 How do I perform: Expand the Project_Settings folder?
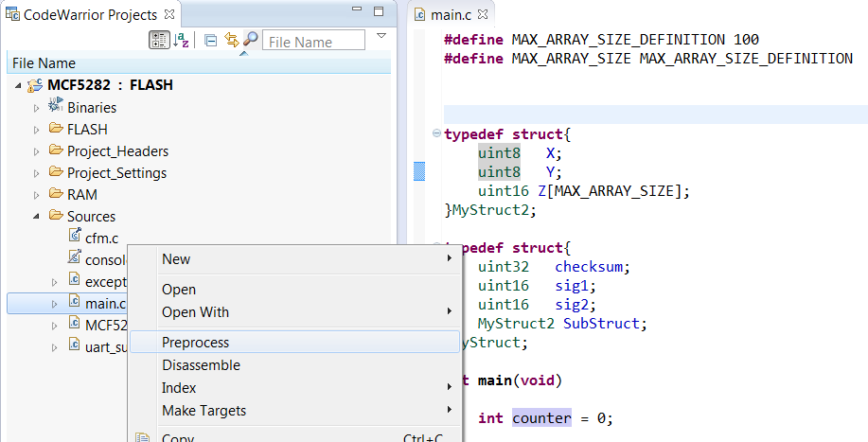click(37, 174)
